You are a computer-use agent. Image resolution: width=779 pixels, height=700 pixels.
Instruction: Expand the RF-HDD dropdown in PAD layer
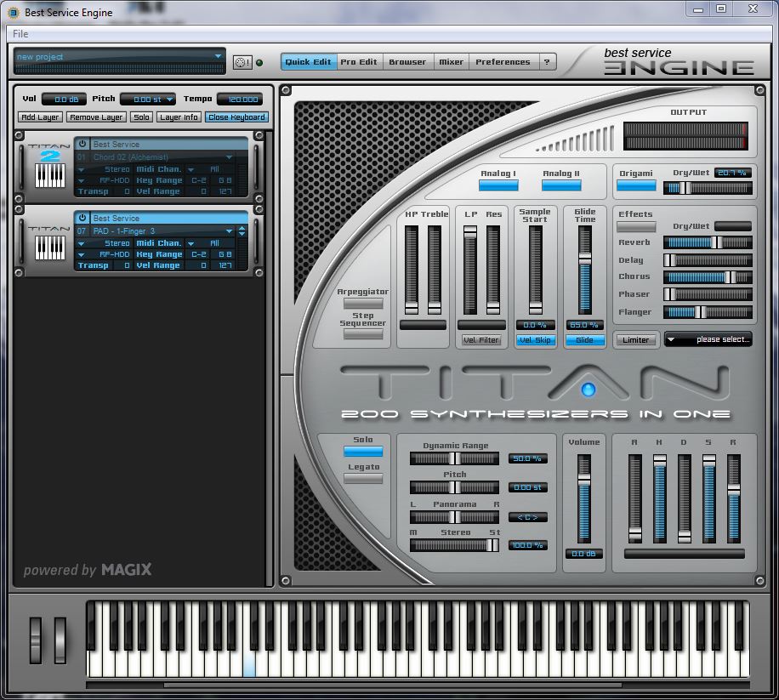[82, 254]
